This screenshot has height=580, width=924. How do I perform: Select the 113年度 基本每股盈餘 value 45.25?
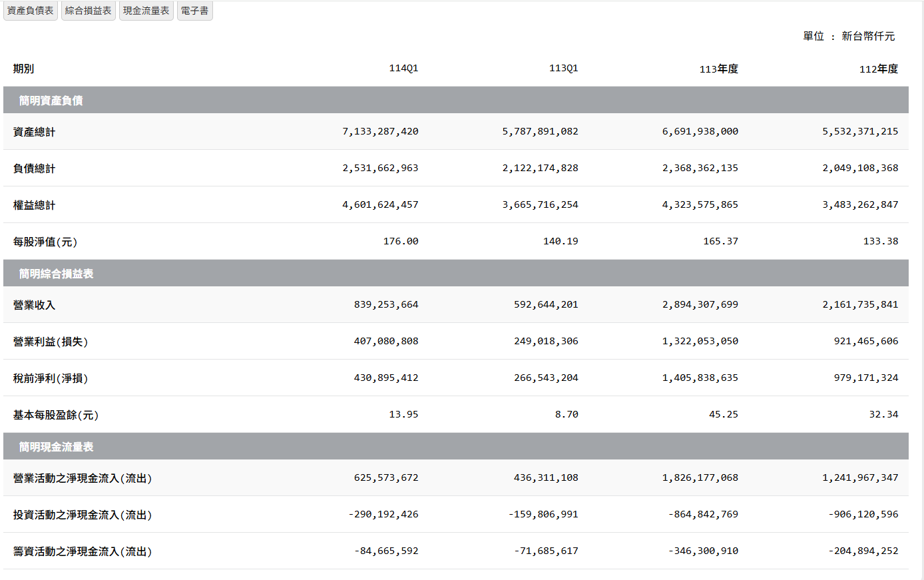click(x=723, y=414)
